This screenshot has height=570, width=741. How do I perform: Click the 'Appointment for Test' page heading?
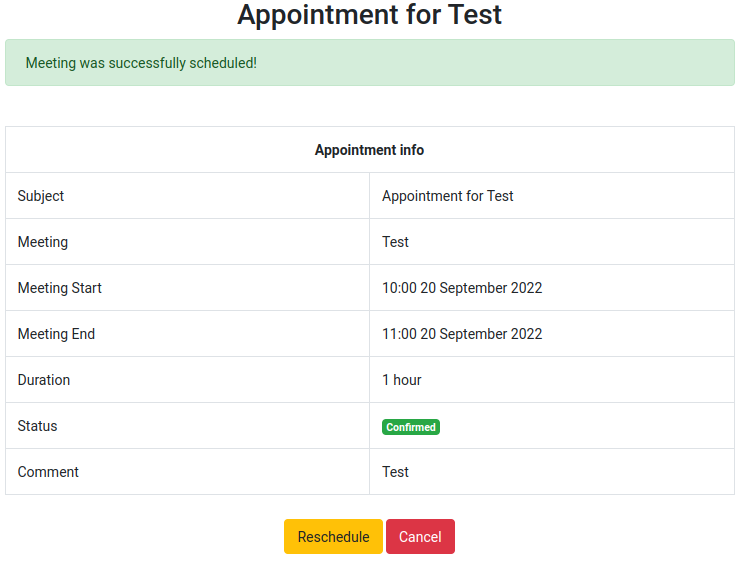[370, 16]
